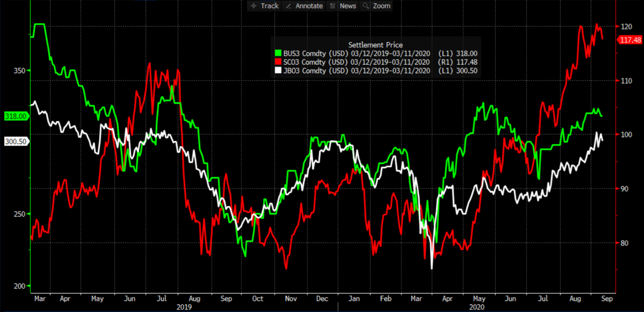Image resolution: width=644 pixels, height=312 pixels.
Task: Select the Settlement Price legend title
Action: pyautogui.click(x=375, y=45)
